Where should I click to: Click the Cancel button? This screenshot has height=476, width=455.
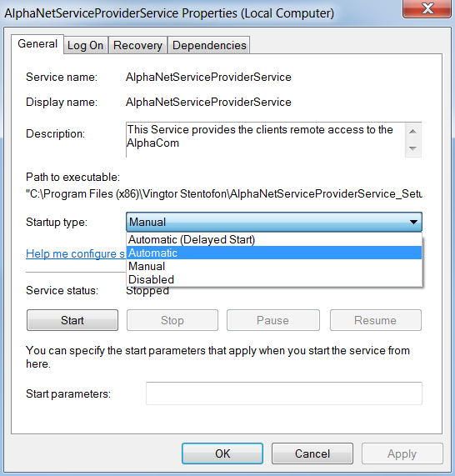[x=312, y=453]
